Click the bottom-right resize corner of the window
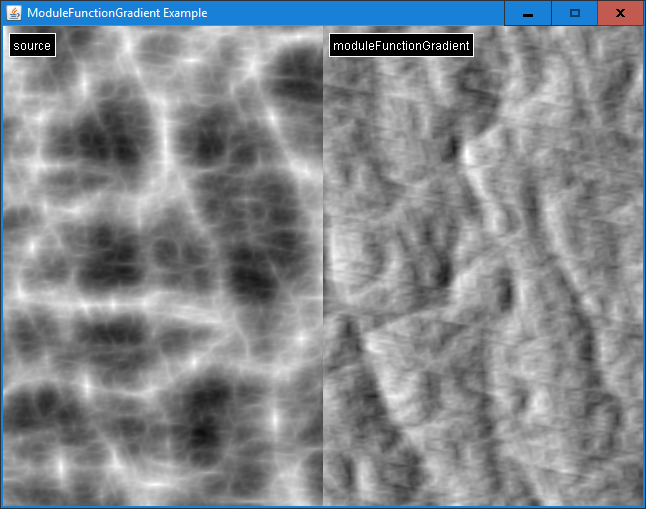The image size is (646, 509). coord(644,507)
